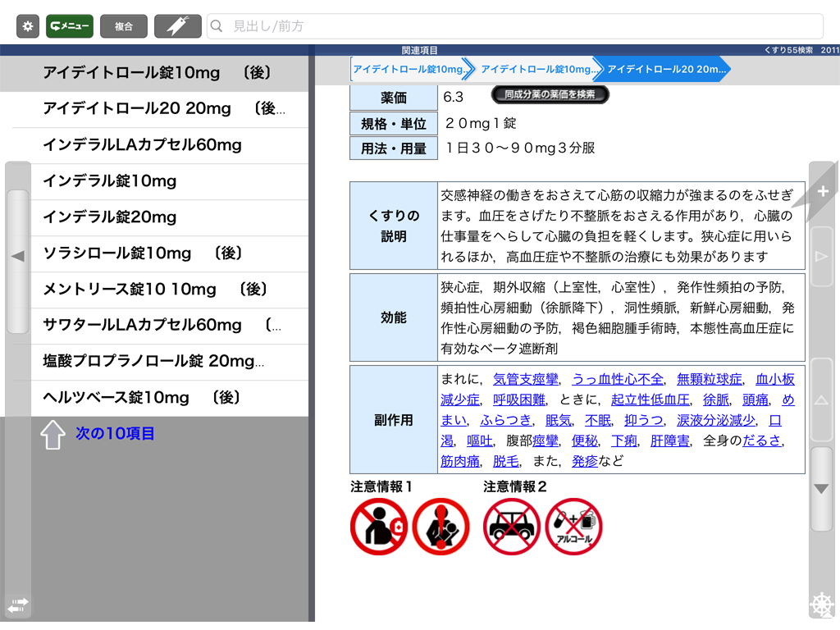Click 同成分薬の薬価を検索 button
Viewport: 840px width, 630px height.
click(x=550, y=95)
